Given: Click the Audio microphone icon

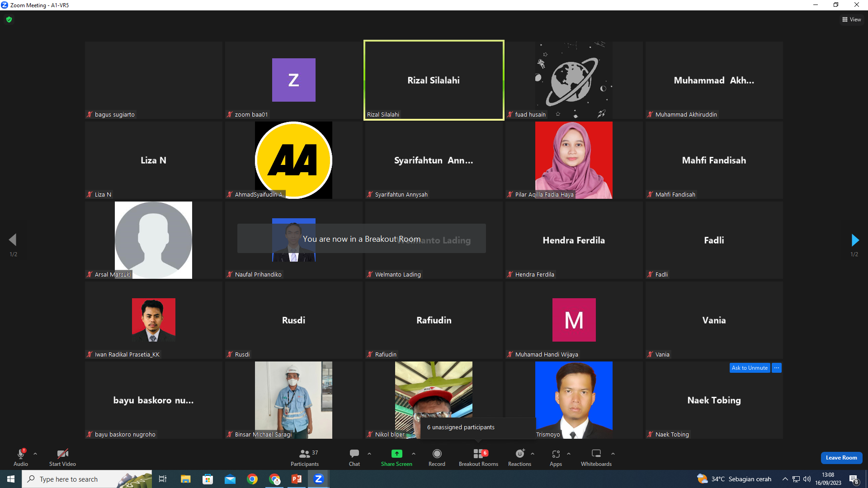Looking at the screenshot, I should 21,454.
